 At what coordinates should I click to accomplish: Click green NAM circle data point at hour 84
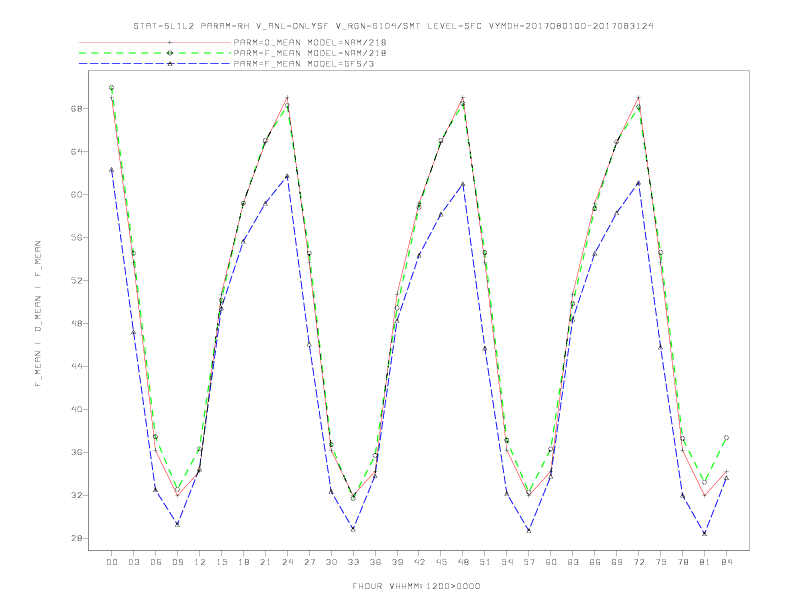[x=726, y=438]
